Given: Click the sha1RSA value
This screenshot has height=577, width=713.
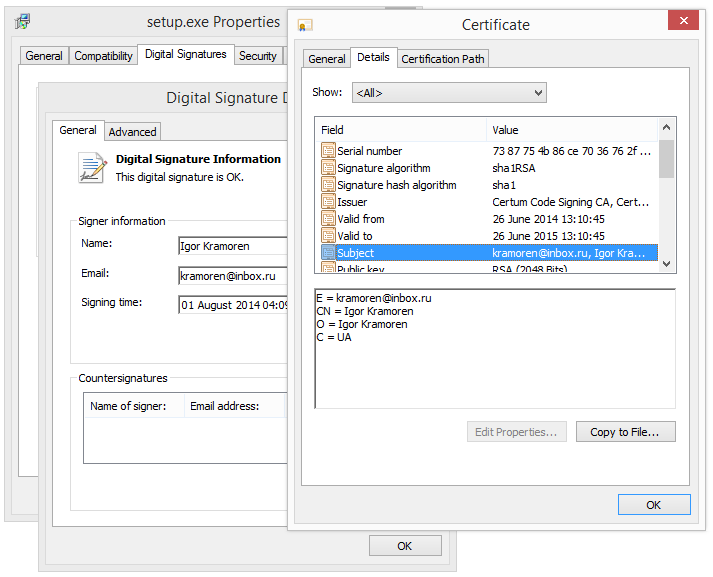Looking at the screenshot, I should click(x=513, y=168).
